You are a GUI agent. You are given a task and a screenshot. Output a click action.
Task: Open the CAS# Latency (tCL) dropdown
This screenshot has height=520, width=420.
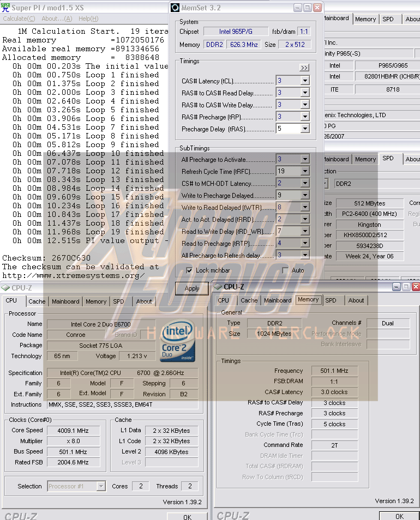(305, 81)
